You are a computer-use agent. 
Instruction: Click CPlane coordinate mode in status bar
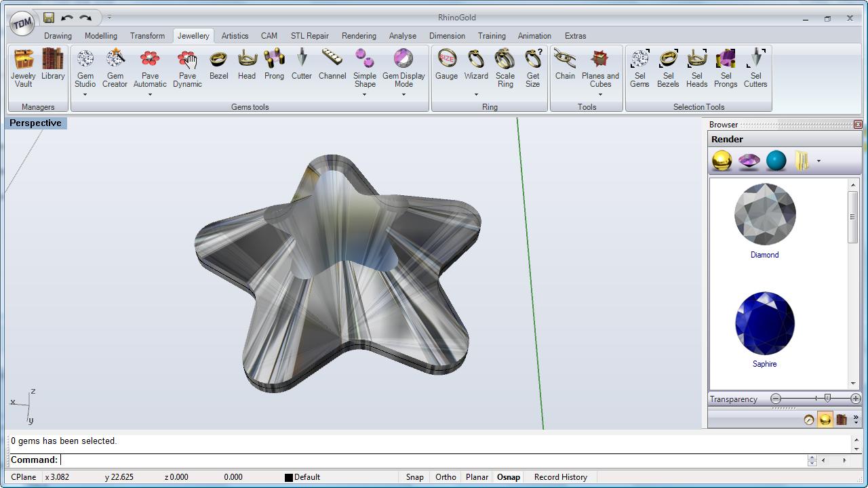[24, 477]
